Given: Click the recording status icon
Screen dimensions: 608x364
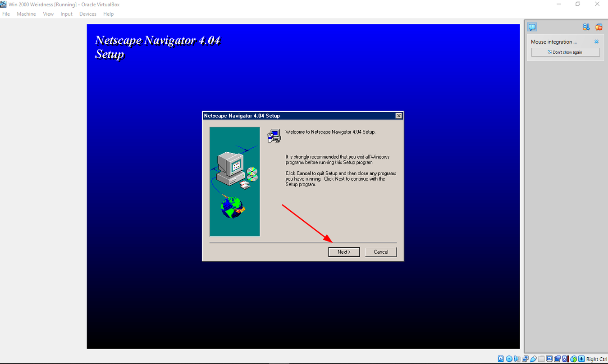Looking at the screenshot, I should (x=558, y=359).
